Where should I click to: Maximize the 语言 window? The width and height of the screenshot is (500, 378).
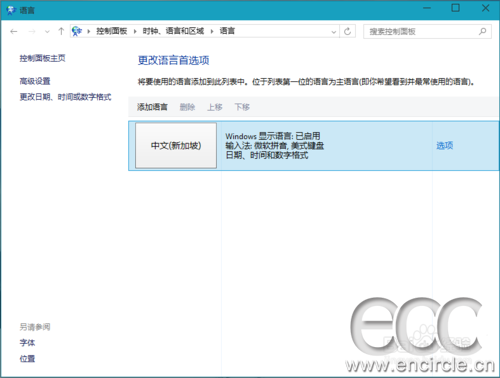coord(456,8)
